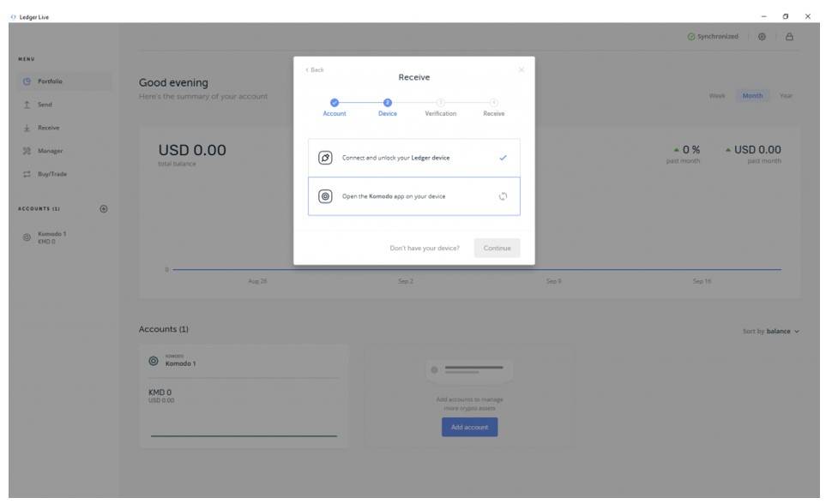Open settings via the gear icon
This screenshot has width=826, height=504.
click(762, 37)
